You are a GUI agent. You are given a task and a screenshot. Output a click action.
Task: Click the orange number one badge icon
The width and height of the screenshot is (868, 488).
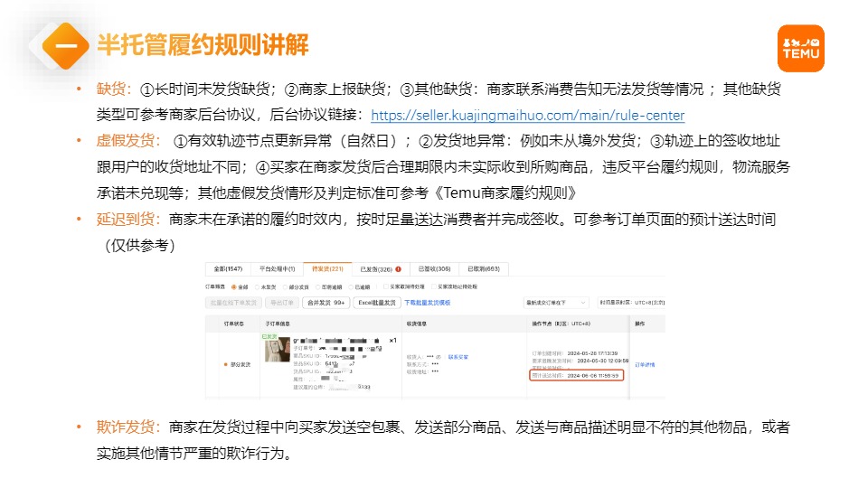pyautogui.click(x=64, y=44)
